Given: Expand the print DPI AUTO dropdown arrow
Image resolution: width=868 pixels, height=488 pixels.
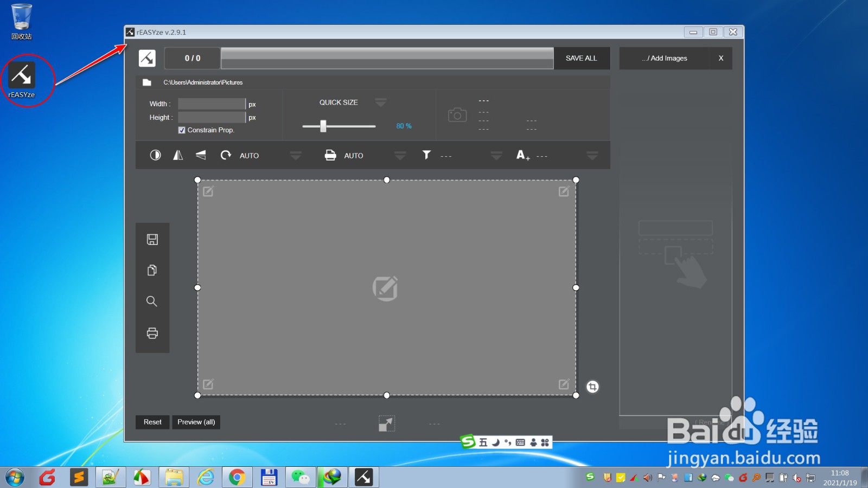Looking at the screenshot, I should click(400, 156).
